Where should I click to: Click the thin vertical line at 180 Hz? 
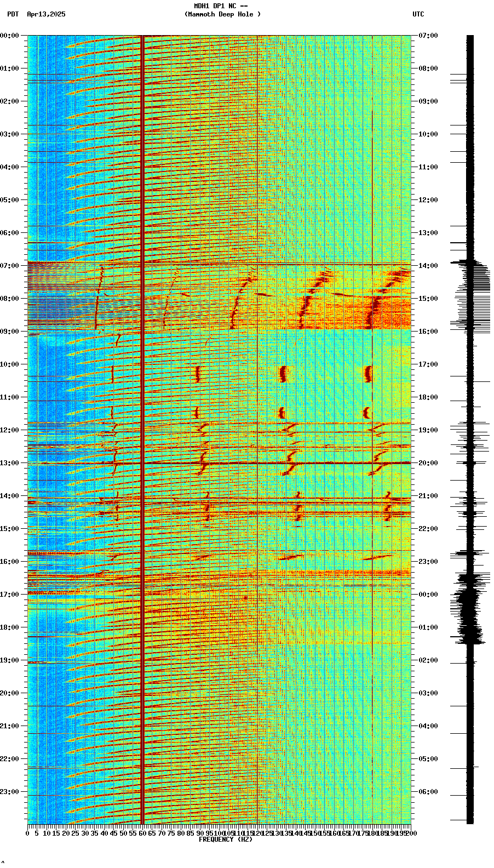pos(372,430)
